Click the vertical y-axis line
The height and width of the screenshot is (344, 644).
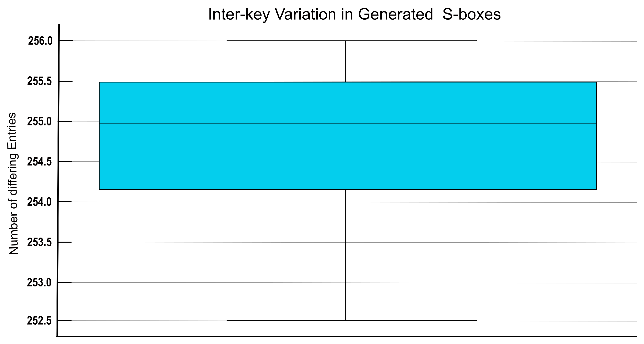pos(58,180)
